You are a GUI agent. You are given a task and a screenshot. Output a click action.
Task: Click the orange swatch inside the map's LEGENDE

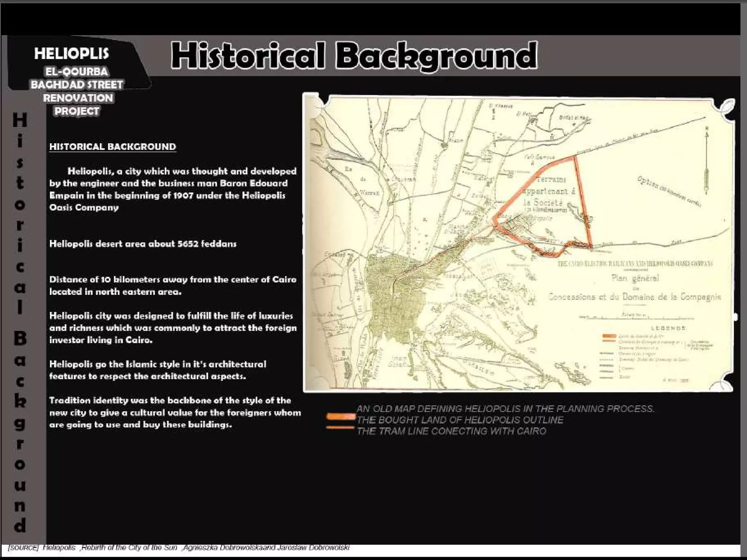(609, 336)
